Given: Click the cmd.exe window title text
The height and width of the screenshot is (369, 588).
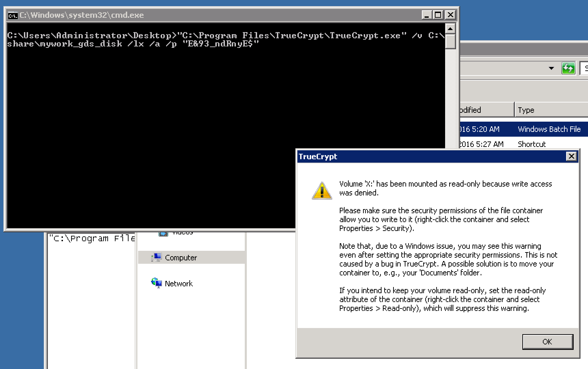Looking at the screenshot, I should pos(82,15).
